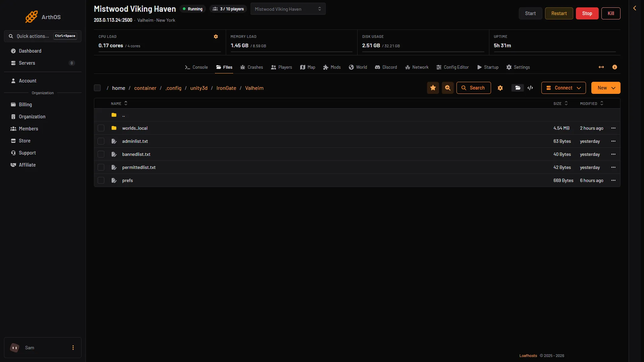Open file manager settings gear icon
This screenshot has width=644, height=362.
tap(500, 88)
